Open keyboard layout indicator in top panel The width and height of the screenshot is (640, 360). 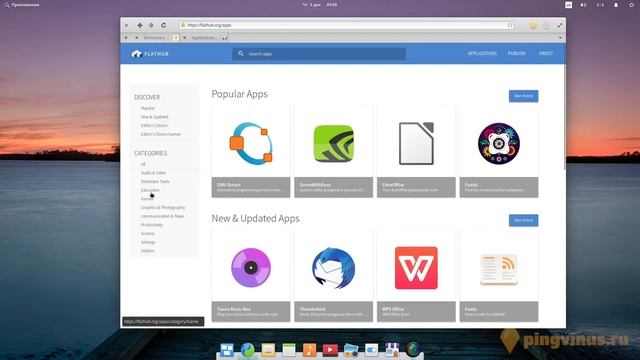point(568,5)
